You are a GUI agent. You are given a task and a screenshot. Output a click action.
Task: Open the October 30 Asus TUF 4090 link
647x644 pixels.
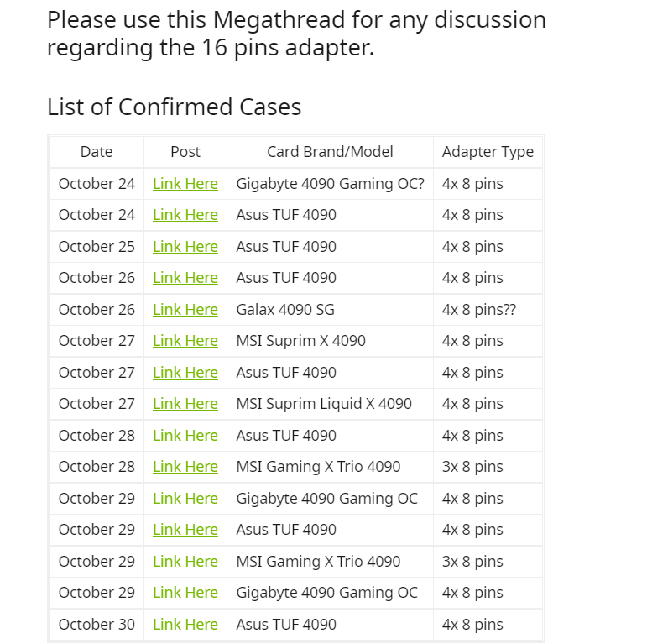pos(185,625)
